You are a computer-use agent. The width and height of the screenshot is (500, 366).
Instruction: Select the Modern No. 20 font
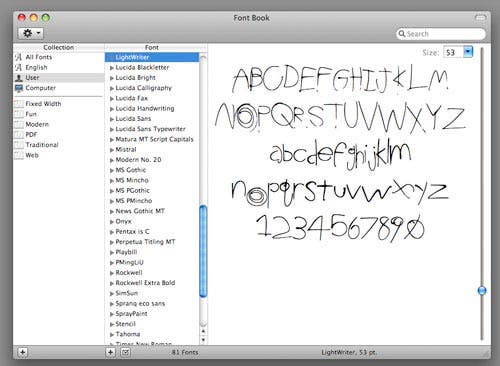(138, 160)
